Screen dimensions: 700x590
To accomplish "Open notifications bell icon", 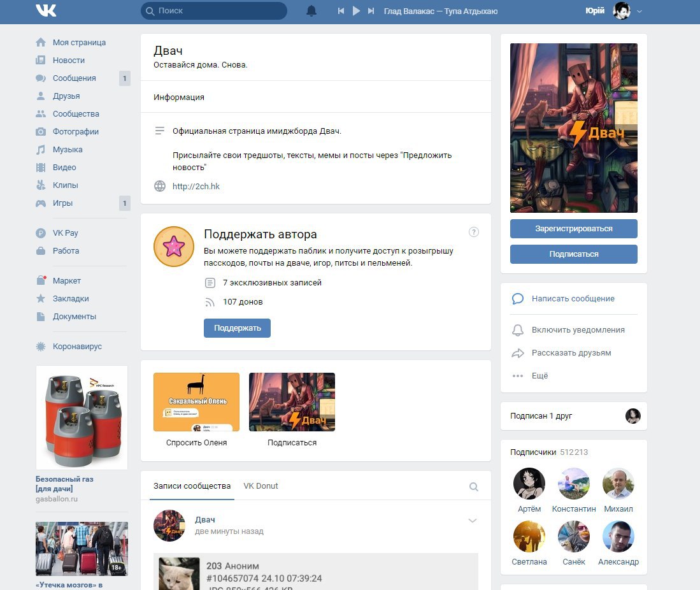I will click(311, 11).
